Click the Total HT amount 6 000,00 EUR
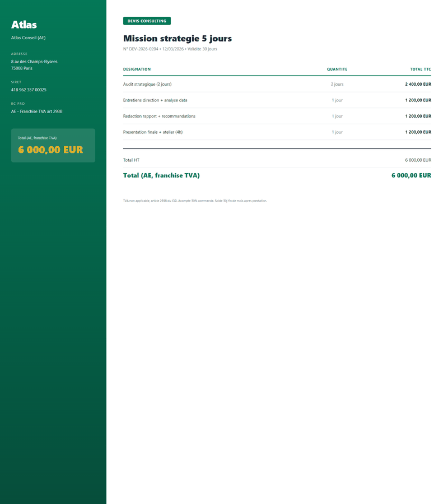This screenshot has height=504, width=448. coord(418,160)
